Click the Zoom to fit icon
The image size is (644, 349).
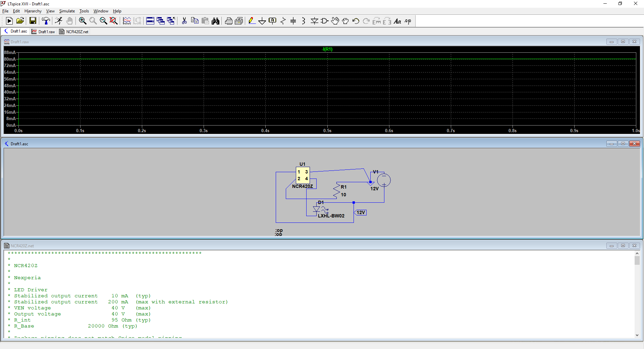click(114, 21)
